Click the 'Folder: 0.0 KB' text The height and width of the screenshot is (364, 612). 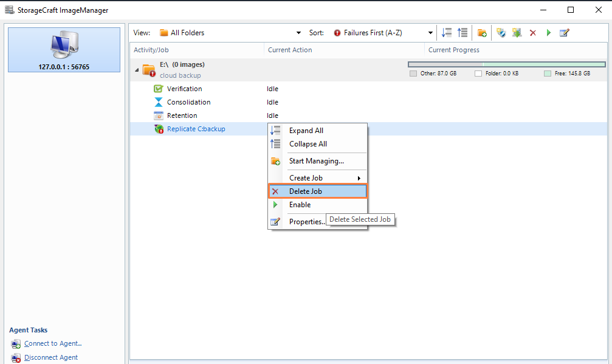coord(502,74)
